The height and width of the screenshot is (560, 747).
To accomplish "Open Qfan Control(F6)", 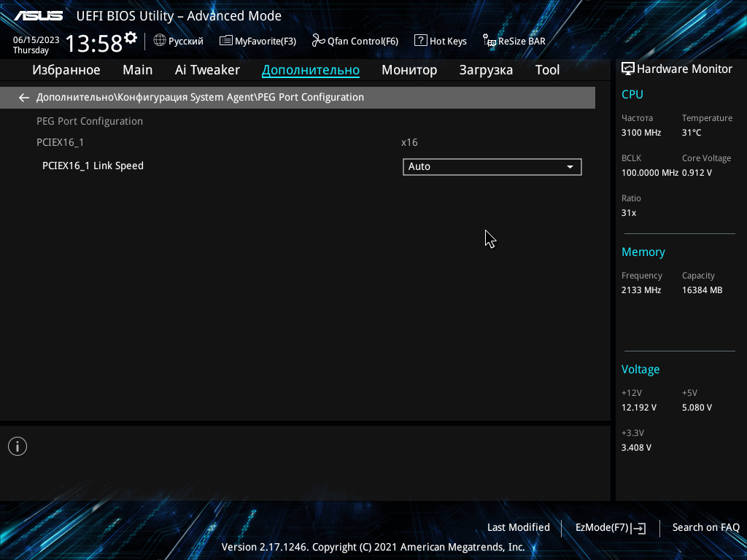I will [x=355, y=41].
